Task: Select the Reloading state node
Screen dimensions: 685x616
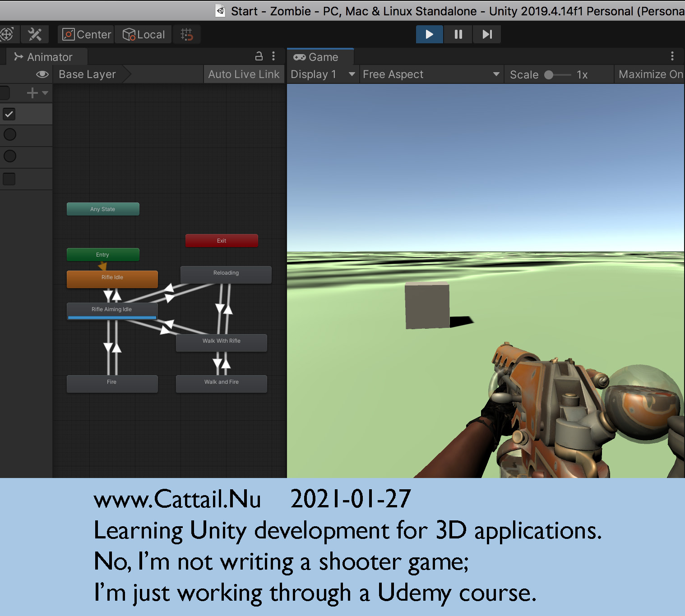Action: pos(226,275)
